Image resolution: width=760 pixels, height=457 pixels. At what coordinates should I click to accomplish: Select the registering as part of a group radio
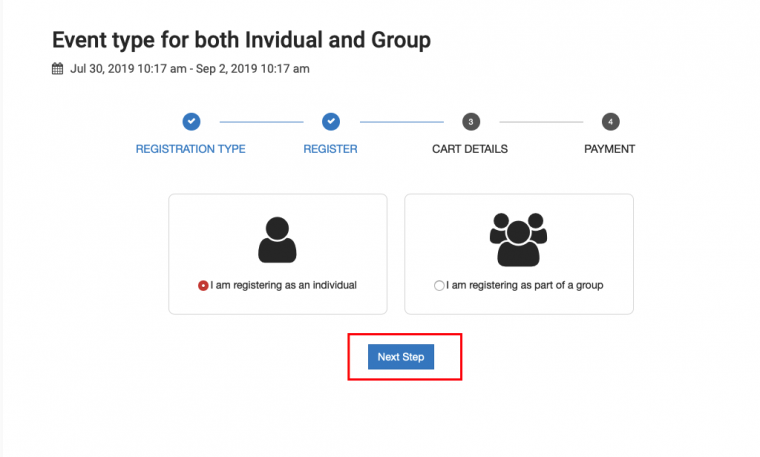(439, 285)
